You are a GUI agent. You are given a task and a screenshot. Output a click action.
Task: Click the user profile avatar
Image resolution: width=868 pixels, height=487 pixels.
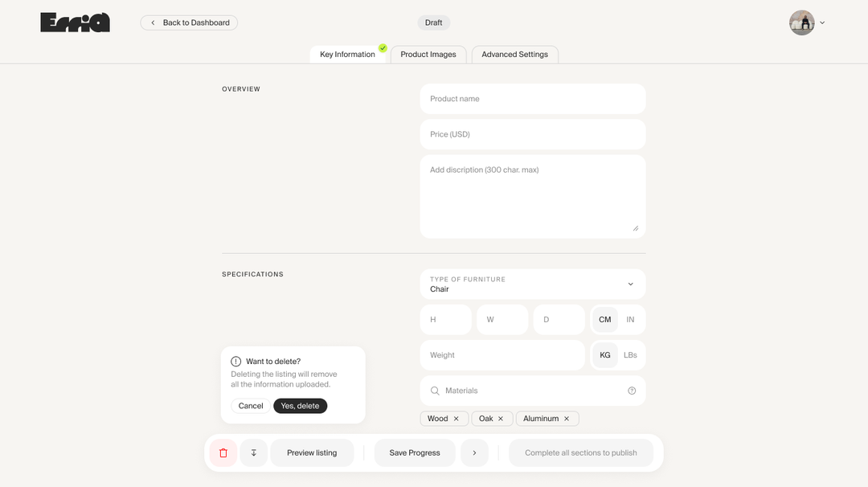tap(801, 23)
